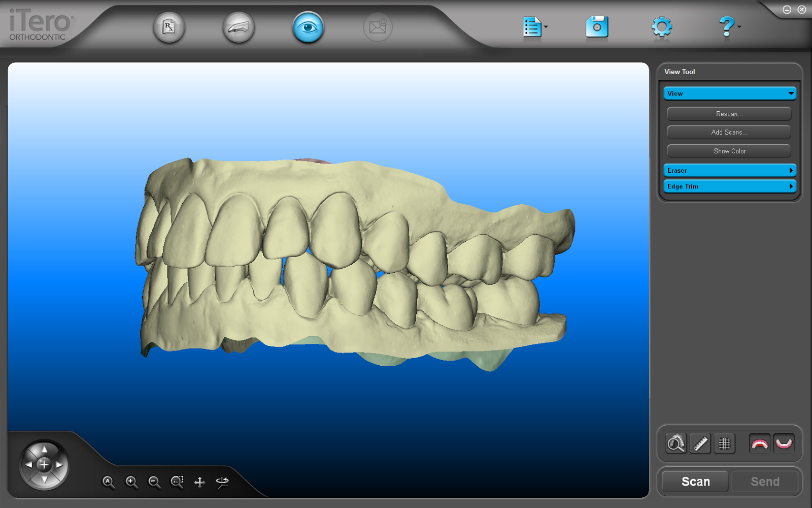
Task: Expand the help menu dropdown arrow
Action: [739, 27]
